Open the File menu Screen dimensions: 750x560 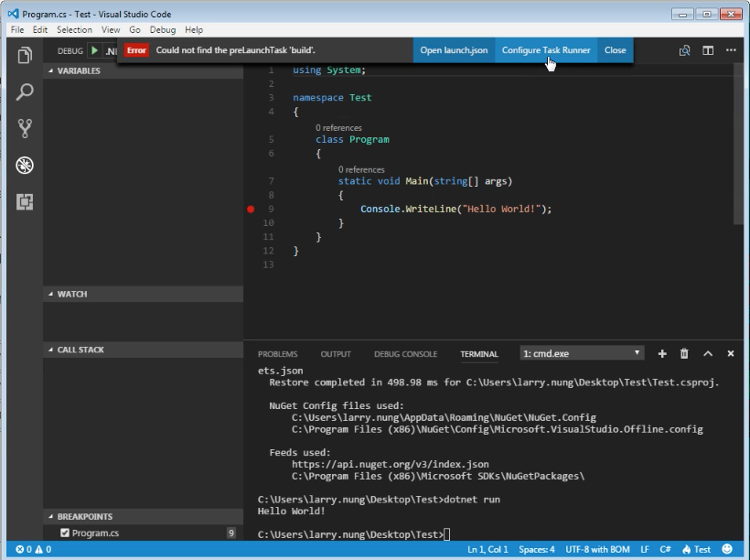click(x=17, y=29)
